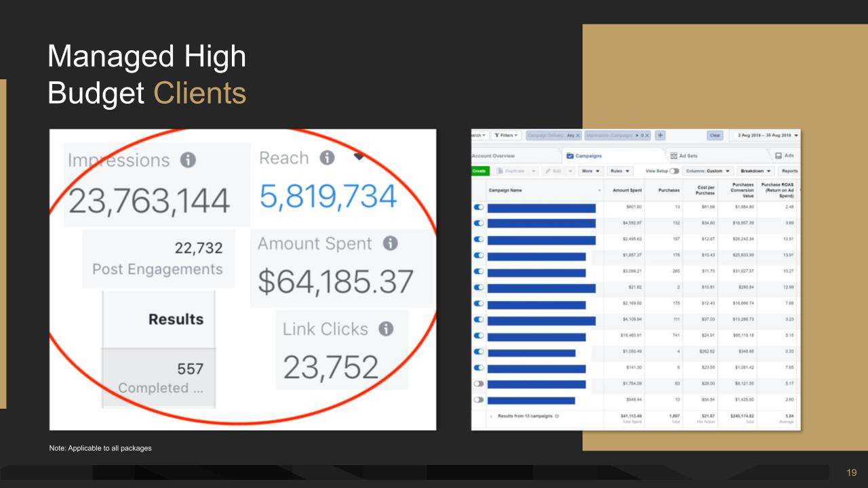This screenshot has height=488, width=868.
Task: Click the green Create button
Action: point(479,171)
